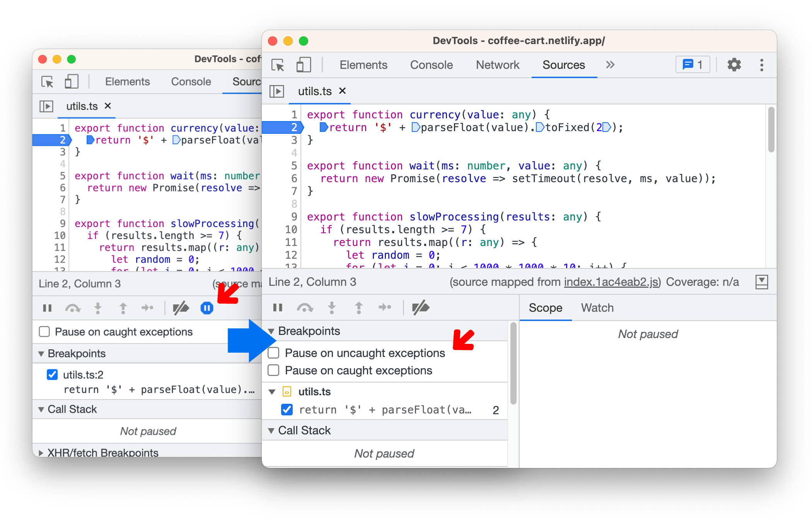Viewport: 812px width, 526px height.
Task: Click inspect element icon in front DevTools window
Action: (278, 65)
